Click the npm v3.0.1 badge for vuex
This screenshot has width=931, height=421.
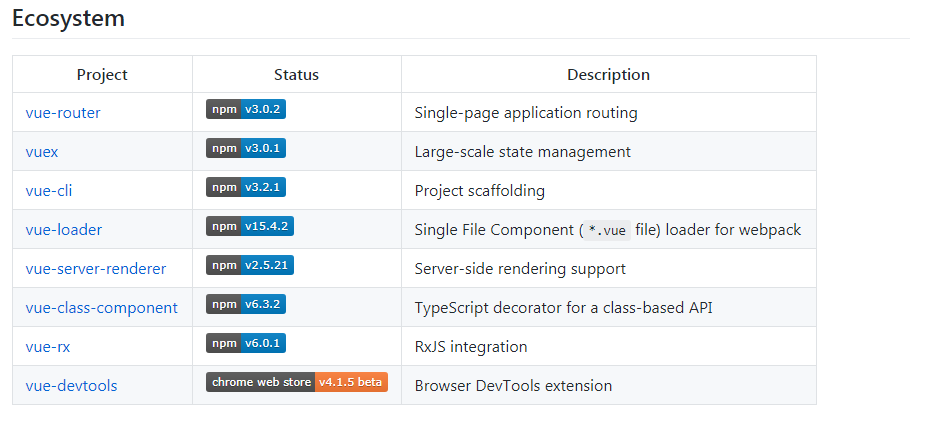pos(246,148)
